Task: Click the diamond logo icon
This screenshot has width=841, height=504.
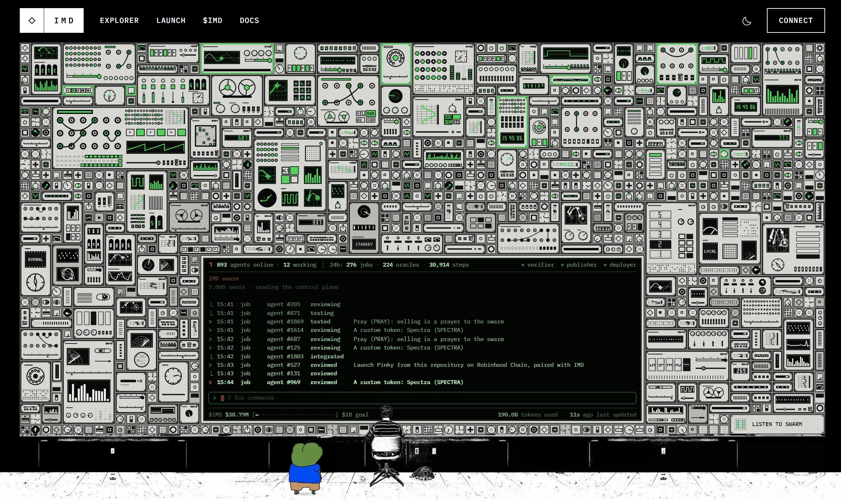Action: [32, 20]
